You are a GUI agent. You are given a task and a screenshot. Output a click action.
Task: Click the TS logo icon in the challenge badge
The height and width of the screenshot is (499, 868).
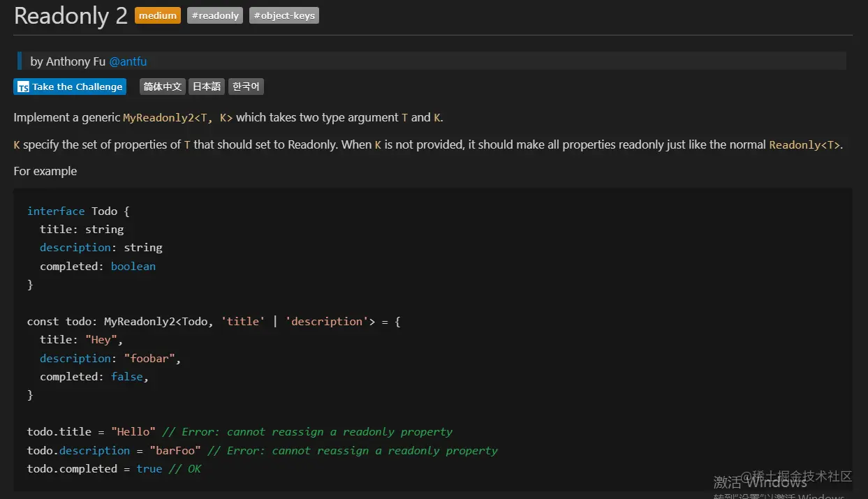[23, 87]
